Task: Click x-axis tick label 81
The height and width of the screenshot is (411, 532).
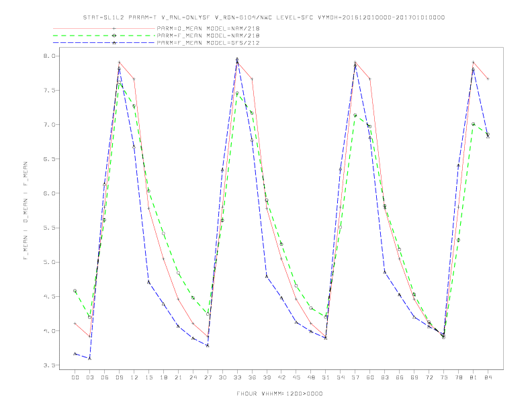Action: (x=474, y=377)
